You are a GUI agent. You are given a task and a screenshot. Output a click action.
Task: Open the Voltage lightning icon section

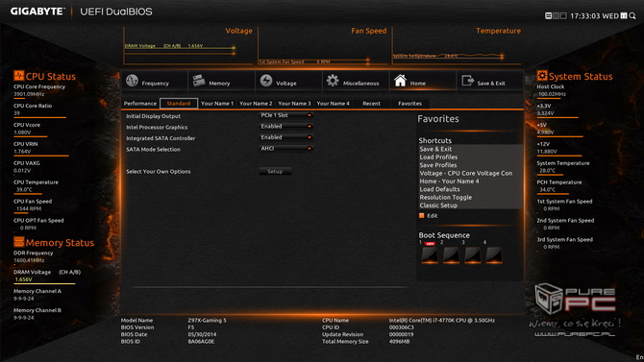pyautogui.click(x=266, y=81)
